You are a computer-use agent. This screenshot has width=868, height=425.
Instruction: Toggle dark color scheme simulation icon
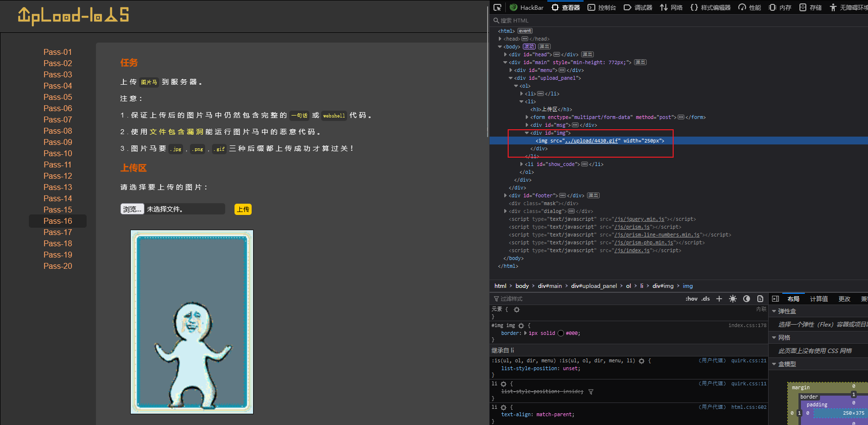point(747,299)
